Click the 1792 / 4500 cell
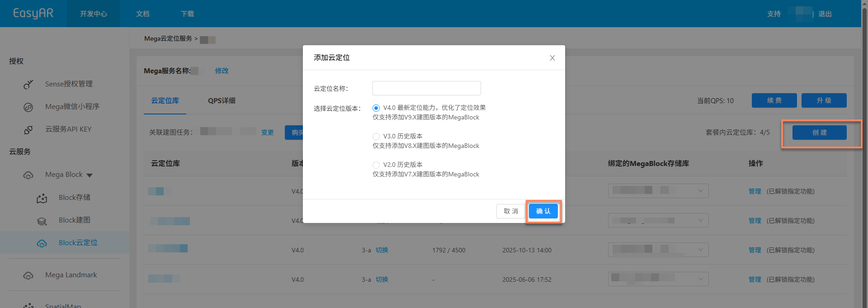868x308 pixels. pos(449,250)
